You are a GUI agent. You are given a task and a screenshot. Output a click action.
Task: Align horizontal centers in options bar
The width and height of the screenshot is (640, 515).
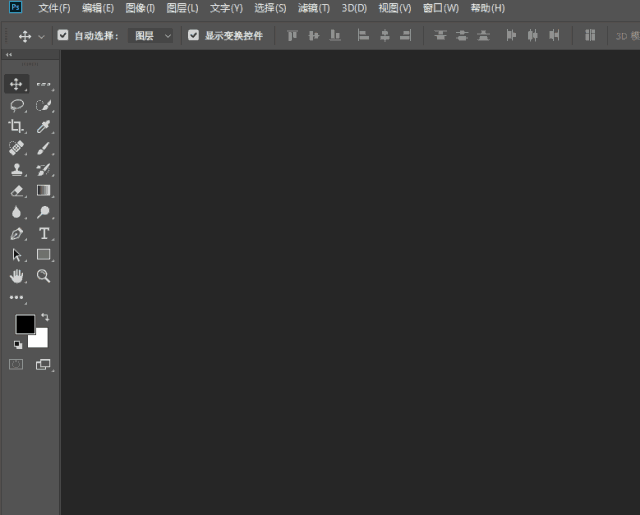pyautogui.click(x=384, y=36)
